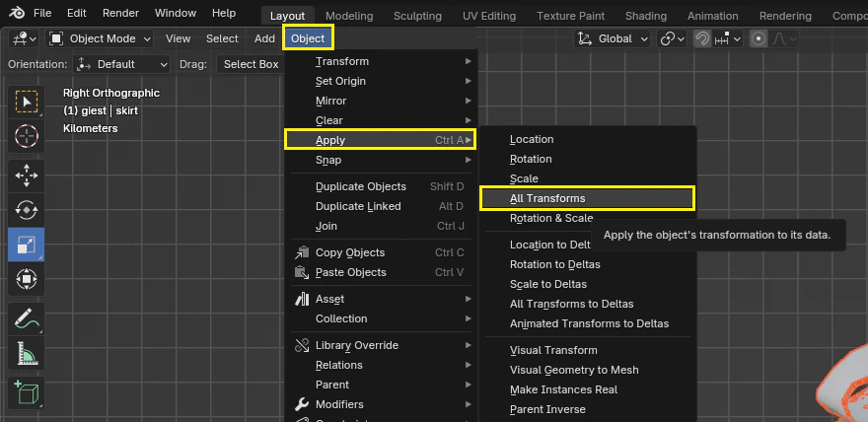Expand the Orientation Default dropdown

(x=123, y=64)
